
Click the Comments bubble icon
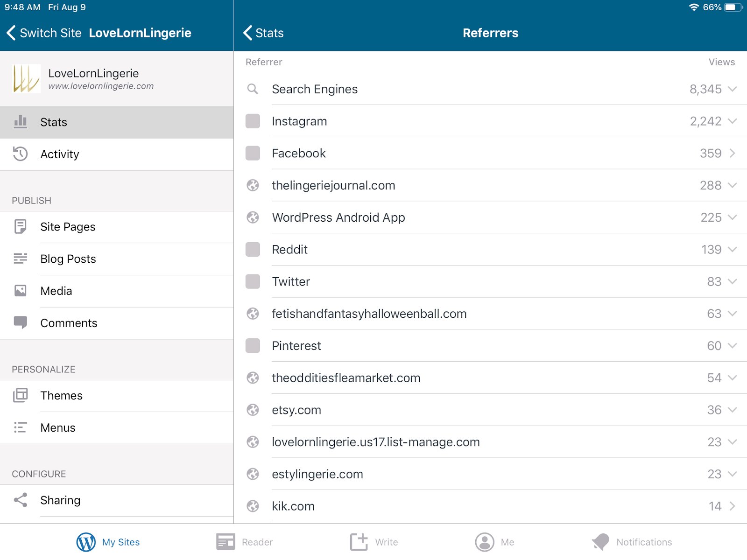[20, 323]
